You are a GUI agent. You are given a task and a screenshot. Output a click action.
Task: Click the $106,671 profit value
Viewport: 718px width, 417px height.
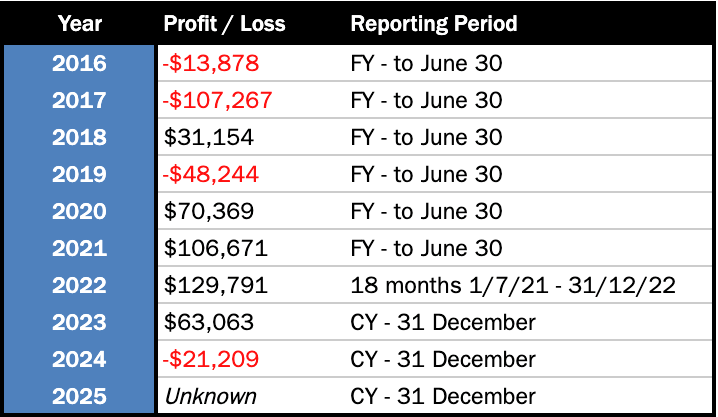click(214, 249)
